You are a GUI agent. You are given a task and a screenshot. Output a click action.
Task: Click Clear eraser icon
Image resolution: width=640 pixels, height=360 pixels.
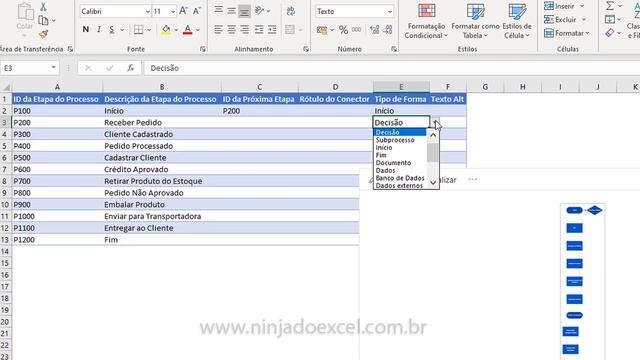pos(610,33)
